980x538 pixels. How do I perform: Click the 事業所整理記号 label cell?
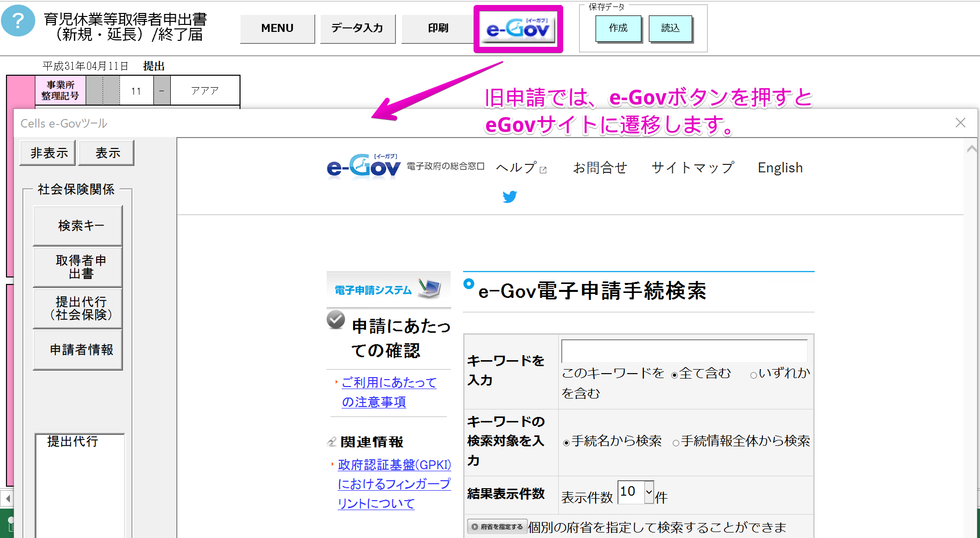[x=60, y=91]
